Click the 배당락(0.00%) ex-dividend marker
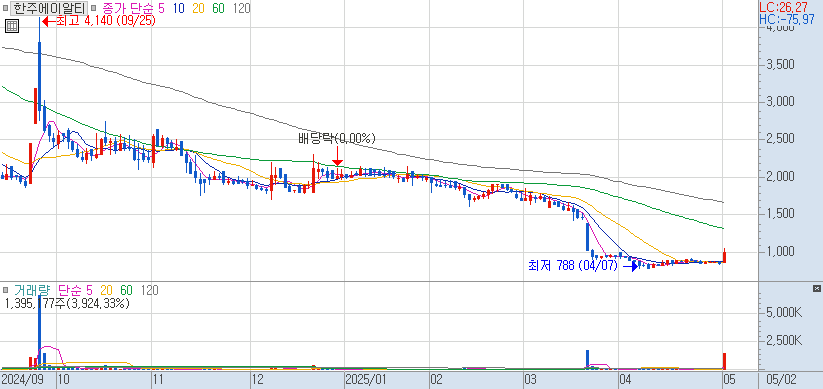 [x=337, y=138]
